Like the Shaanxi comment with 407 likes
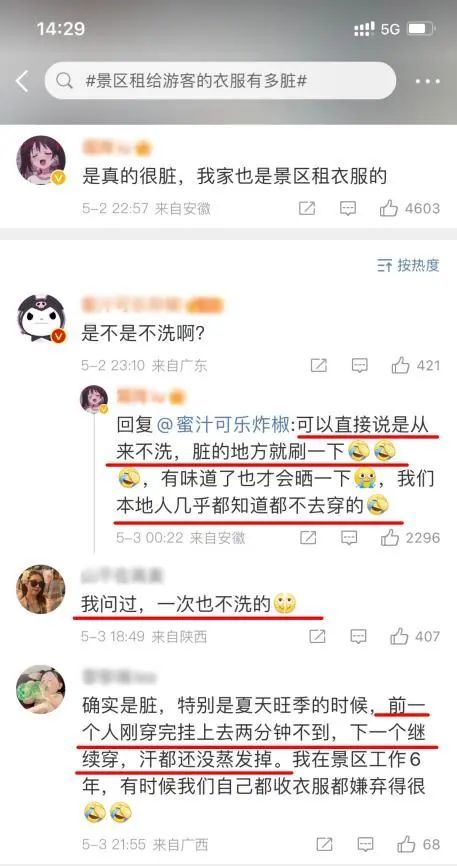Screen dimensions: 457x866 (x=415, y=636)
